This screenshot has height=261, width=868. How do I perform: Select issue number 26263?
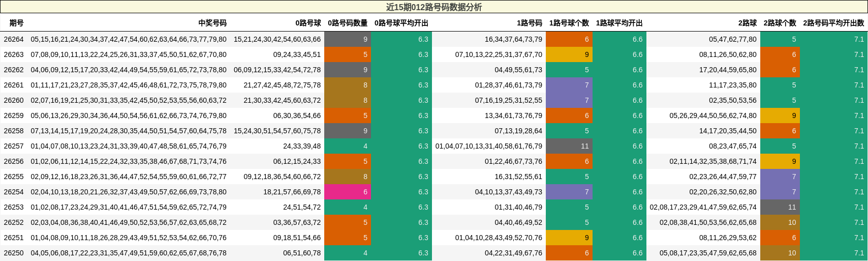click(14, 54)
